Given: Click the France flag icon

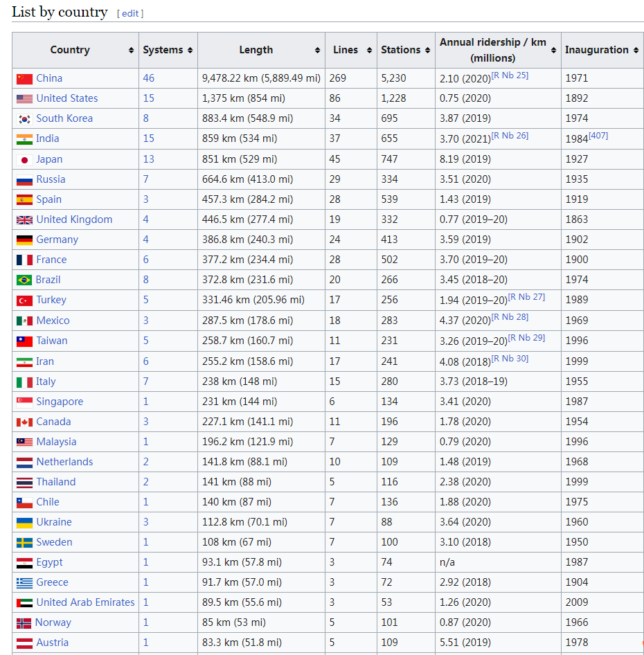Looking at the screenshot, I should pyautogui.click(x=24, y=260).
